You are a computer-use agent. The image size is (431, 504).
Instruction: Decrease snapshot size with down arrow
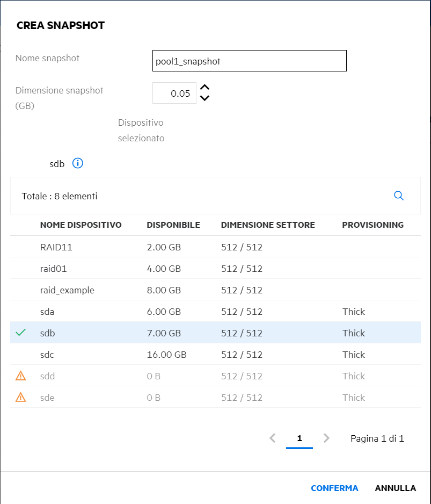(x=204, y=98)
